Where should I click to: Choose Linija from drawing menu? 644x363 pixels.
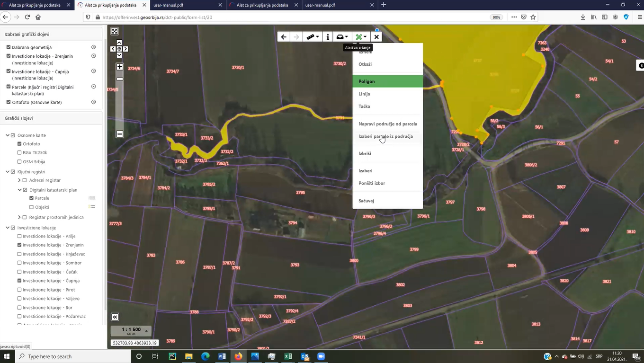[364, 94]
